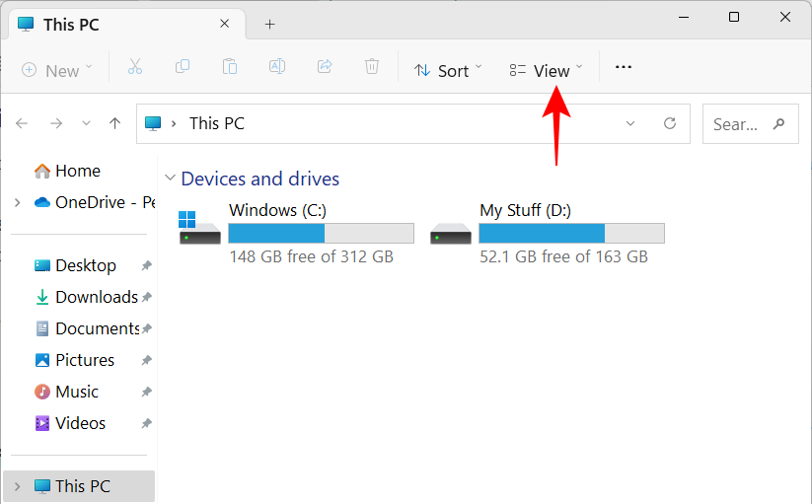Screen dimensions: 812x504
Task: Minimize the File Explorer window
Action: pyautogui.click(x=684, y=17)
